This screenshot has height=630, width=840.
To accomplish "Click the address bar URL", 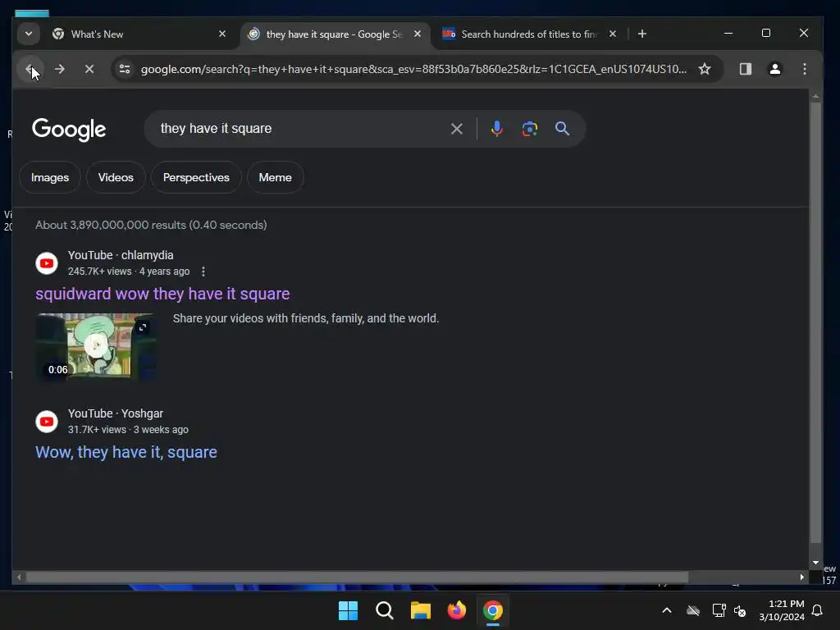I will [x=413, y=69].
